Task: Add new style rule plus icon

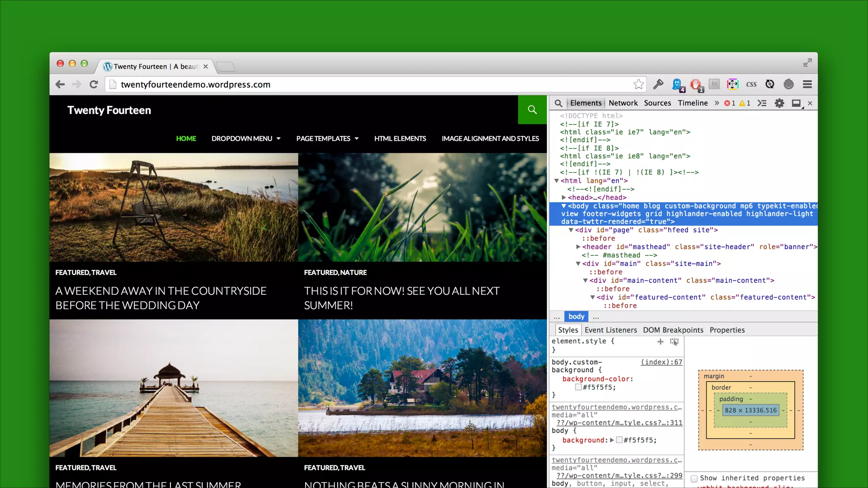Action: (x=660, y=341)
